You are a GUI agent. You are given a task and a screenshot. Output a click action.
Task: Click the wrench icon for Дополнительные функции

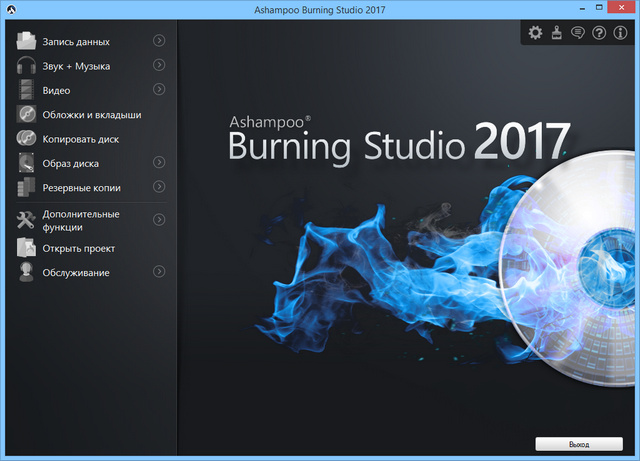click(x=26, y=220)
